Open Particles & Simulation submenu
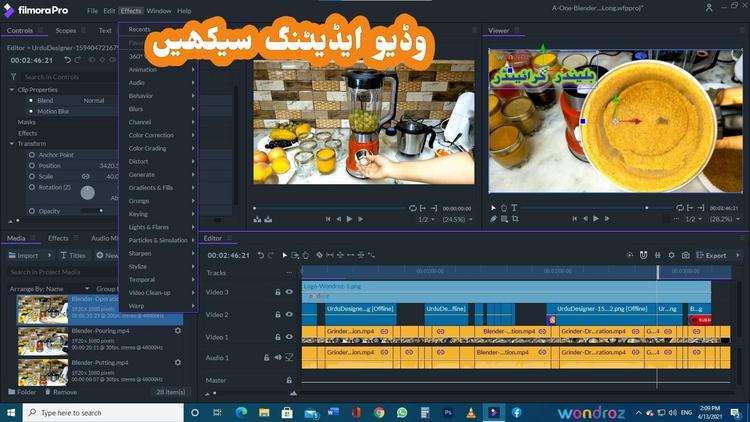750x422 pixels. tap(158, 240)
